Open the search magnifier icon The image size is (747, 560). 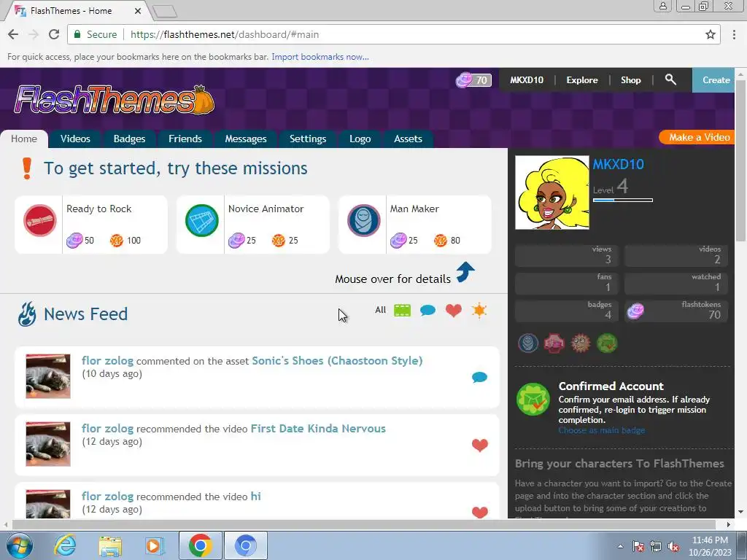670,79
